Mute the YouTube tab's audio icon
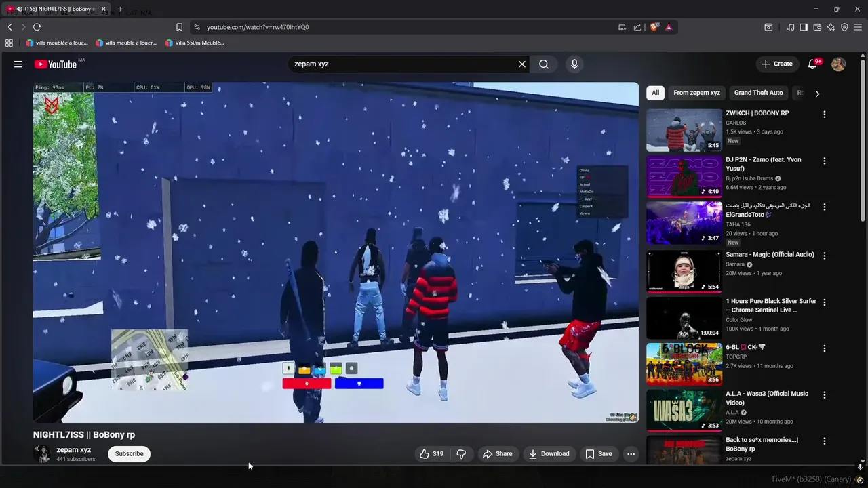The width and height of the screenshot is (868, 488). point(19,9)
